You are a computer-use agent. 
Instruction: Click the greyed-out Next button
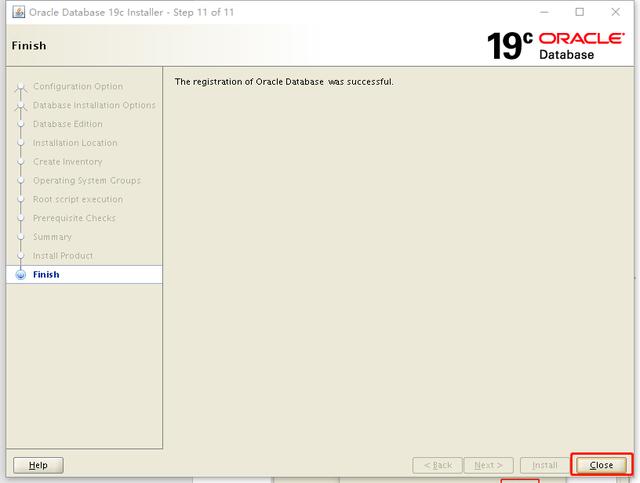pos(489,465)
